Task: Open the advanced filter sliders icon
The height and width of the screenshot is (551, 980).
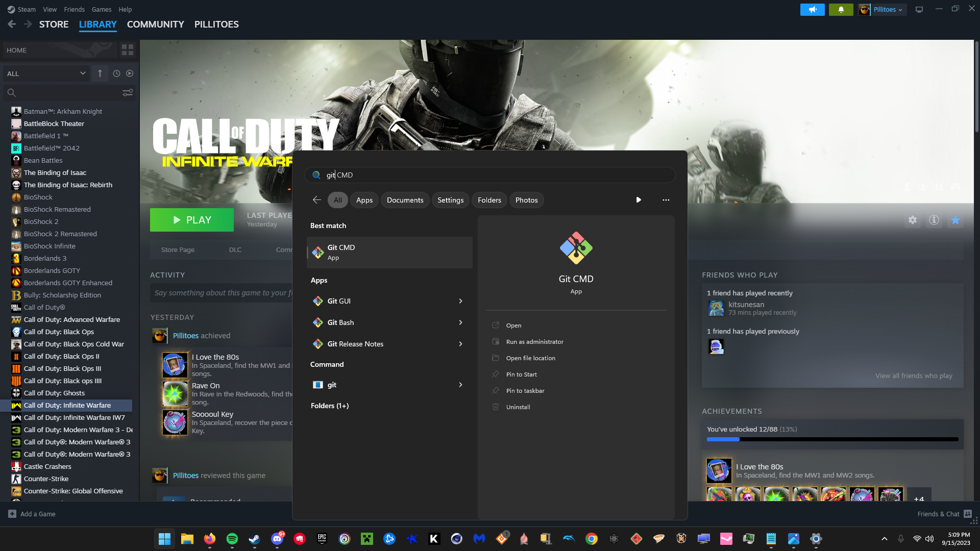Action: [x=128, y=92]
